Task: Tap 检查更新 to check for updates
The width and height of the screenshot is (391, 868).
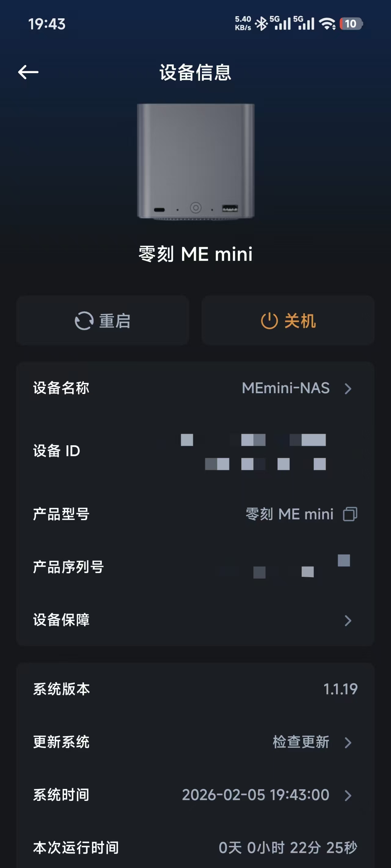Action: coord(301,742)
